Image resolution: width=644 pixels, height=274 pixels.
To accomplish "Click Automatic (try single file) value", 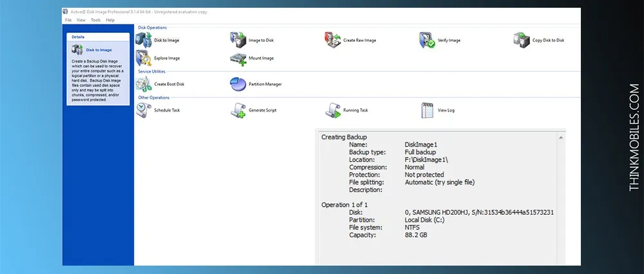I will (439, 182).
